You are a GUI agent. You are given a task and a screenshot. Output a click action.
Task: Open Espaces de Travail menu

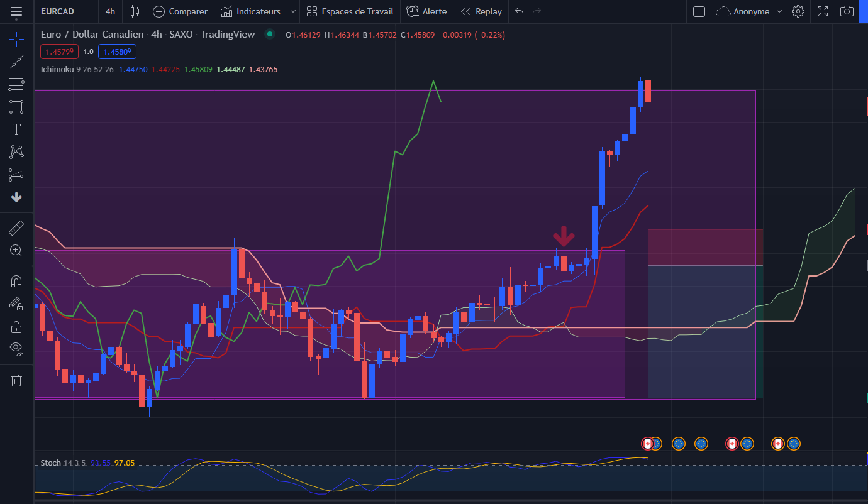[350, 11]
